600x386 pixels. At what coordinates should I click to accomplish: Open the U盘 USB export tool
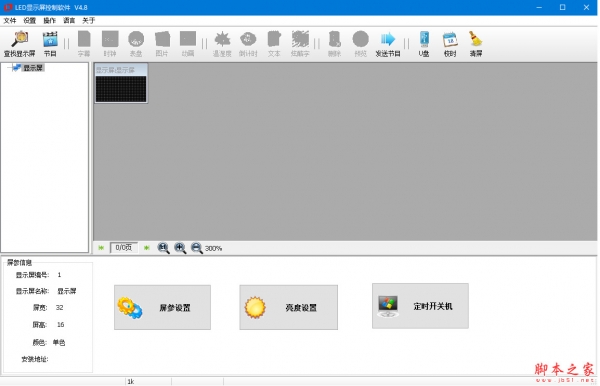click(424, 44)
